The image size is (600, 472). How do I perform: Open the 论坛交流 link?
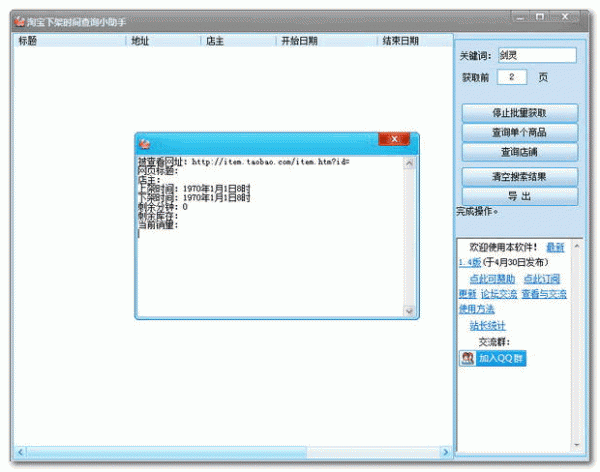[499, 294]
